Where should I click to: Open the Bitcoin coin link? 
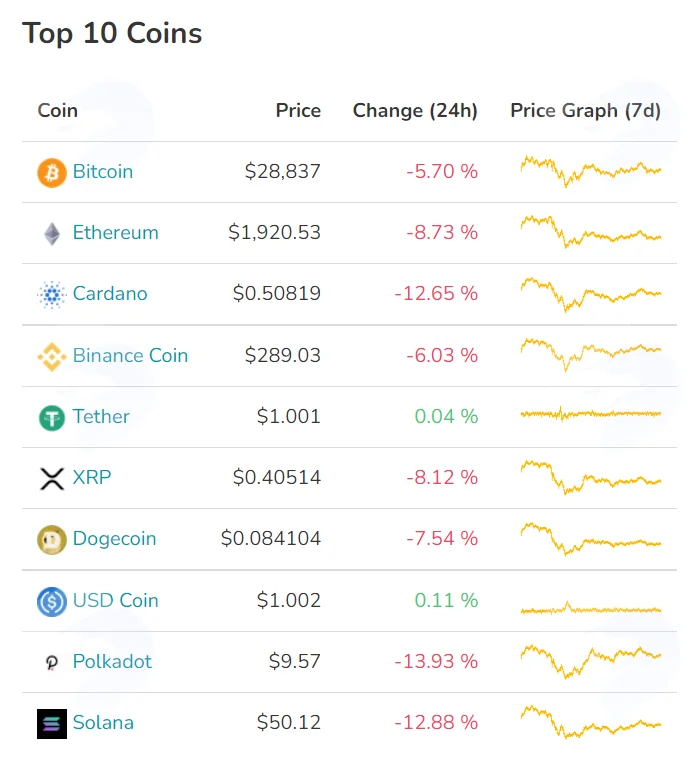click(103, 172)
